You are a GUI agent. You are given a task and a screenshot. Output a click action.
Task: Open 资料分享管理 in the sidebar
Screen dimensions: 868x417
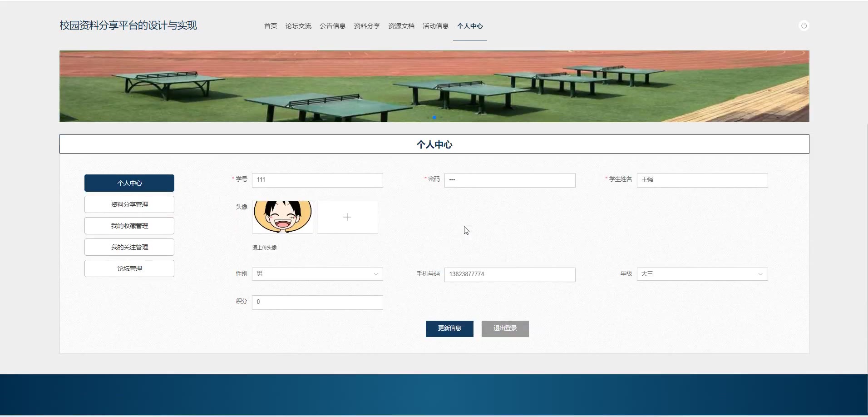(129, 204)
